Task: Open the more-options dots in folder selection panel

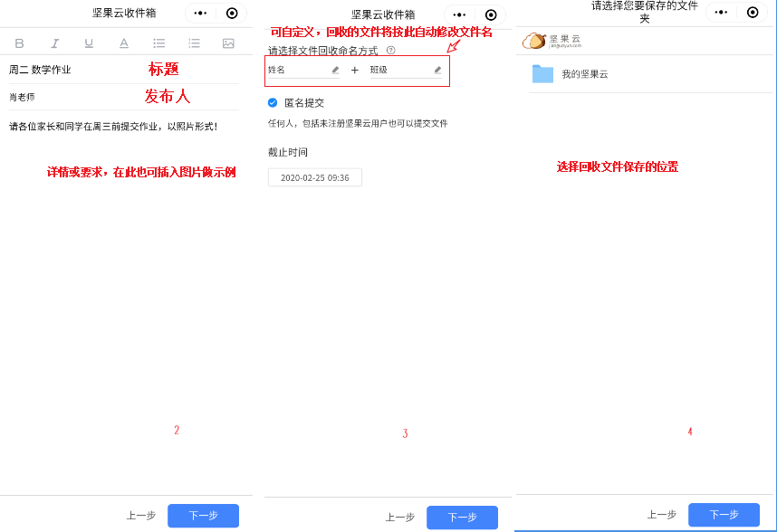Action: (x=721, y=13)
